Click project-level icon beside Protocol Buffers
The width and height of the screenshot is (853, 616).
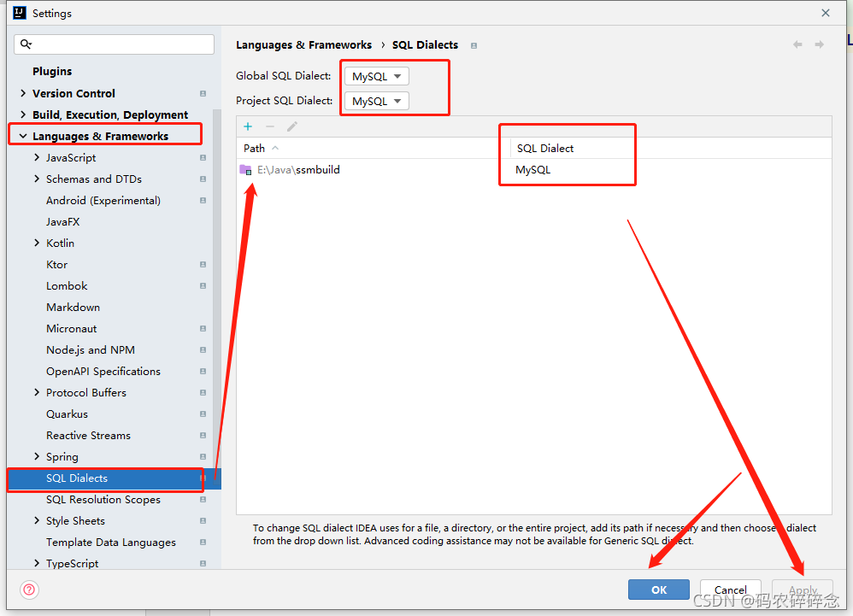pyautogui.click(x=203, y=392)
